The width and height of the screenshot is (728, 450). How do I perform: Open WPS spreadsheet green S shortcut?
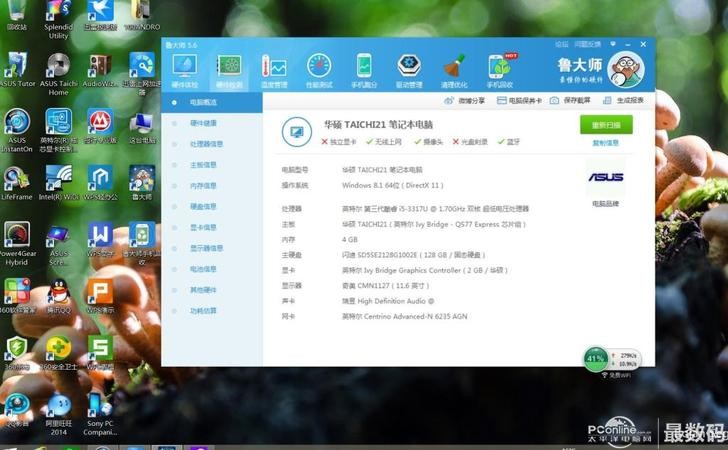[100, 353]
